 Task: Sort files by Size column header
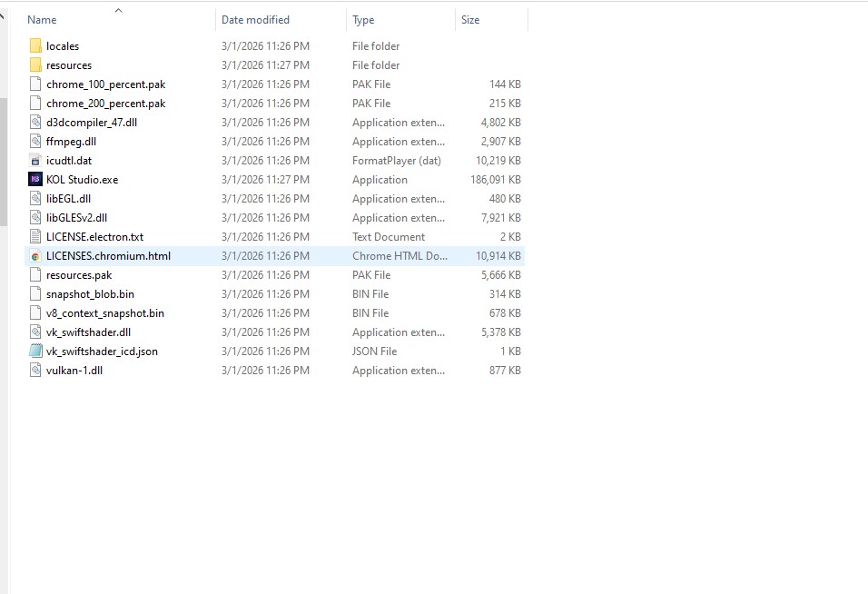pos(470,20)
